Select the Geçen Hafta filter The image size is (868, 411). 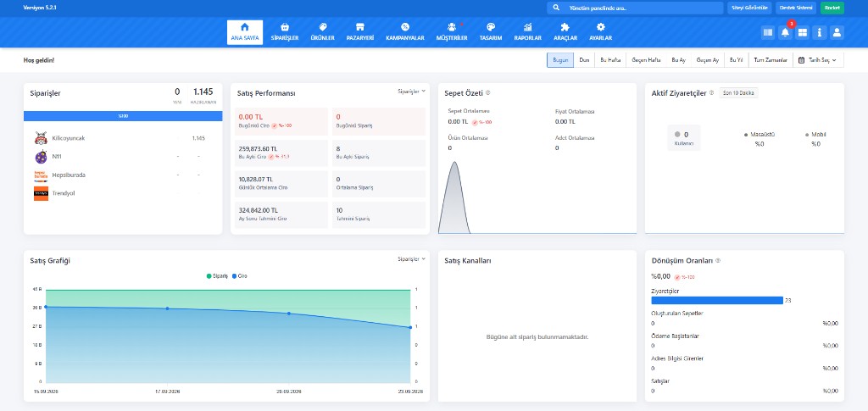tap(646, 60)
